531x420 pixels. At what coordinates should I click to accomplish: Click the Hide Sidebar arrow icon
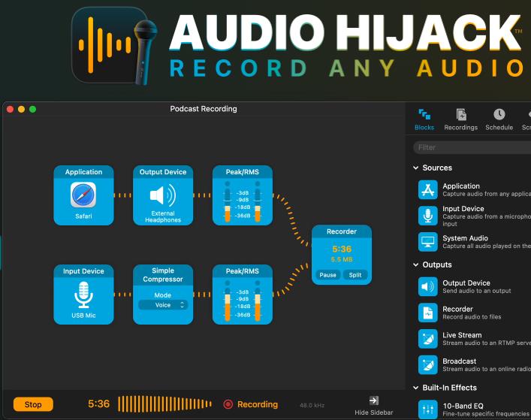(x=374, y=400)
